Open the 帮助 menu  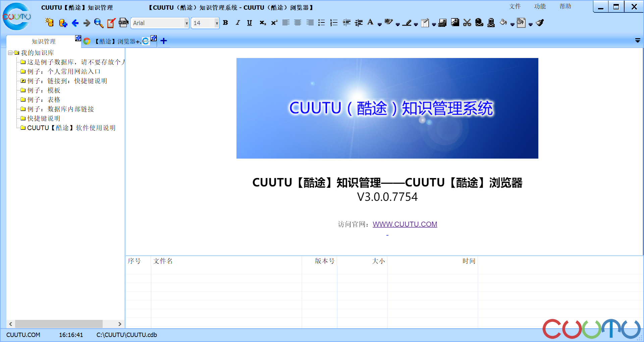[x=565, y=6]
